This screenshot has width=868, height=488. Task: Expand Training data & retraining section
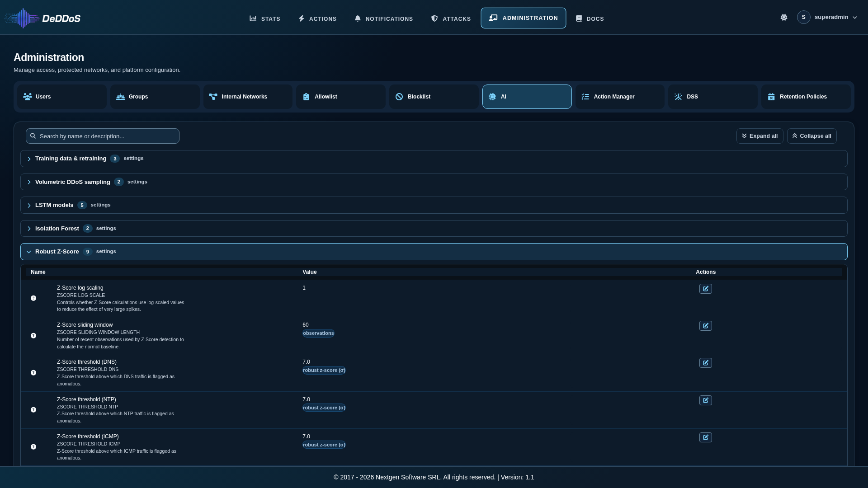pyautogui.click(x=434, y=159)
